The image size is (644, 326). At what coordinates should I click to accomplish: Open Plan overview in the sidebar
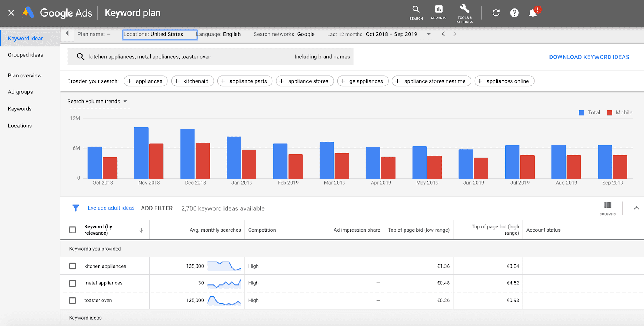(x=25, y=75)
